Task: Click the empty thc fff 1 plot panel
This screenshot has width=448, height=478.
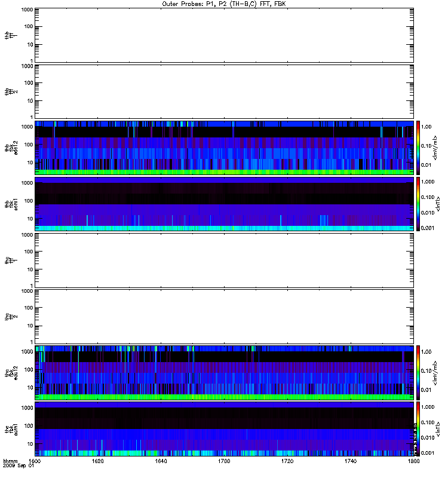Action: pos(224,260)
